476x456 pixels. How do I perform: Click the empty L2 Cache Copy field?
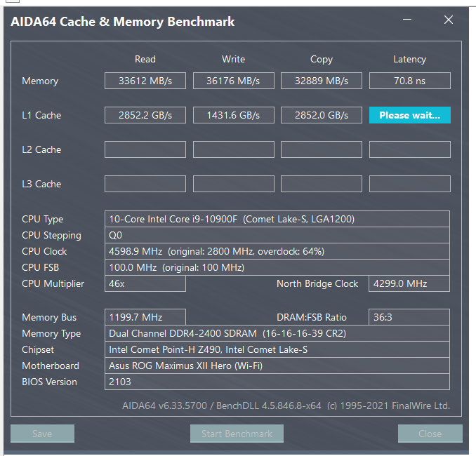click(x=322, y=149)
